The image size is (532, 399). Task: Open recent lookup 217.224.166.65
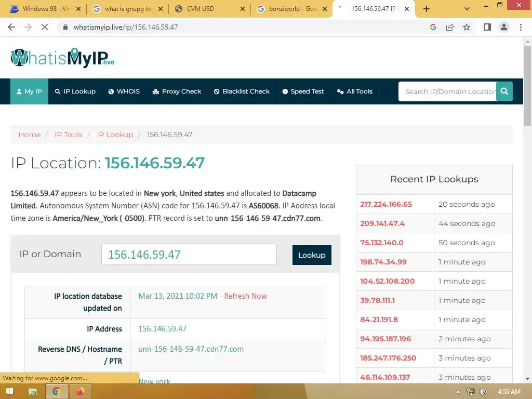pyautogui.click(x=386, y=204)
